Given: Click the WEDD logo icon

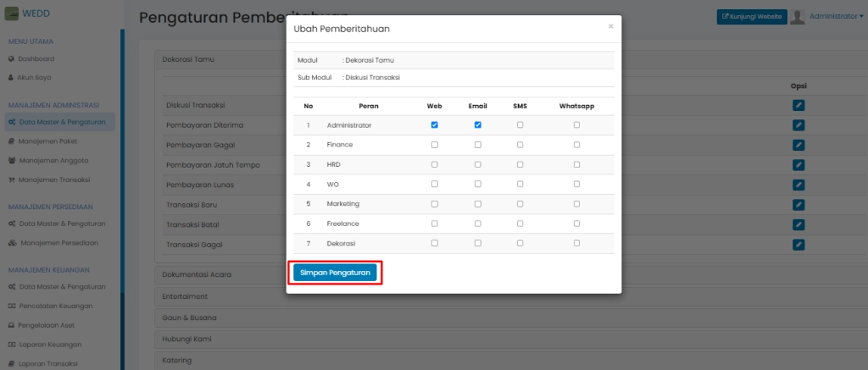Looking at the screenshot, I should click(x=12, y=14).
